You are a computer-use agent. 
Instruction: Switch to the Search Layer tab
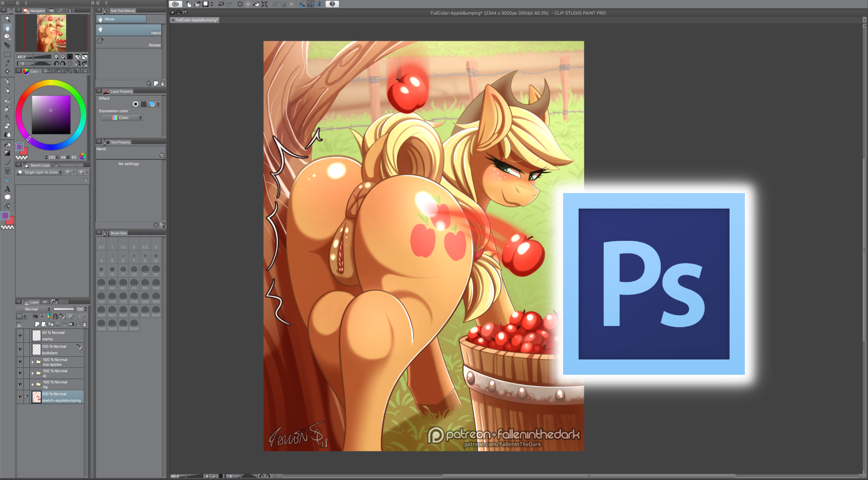coord(37,165)
